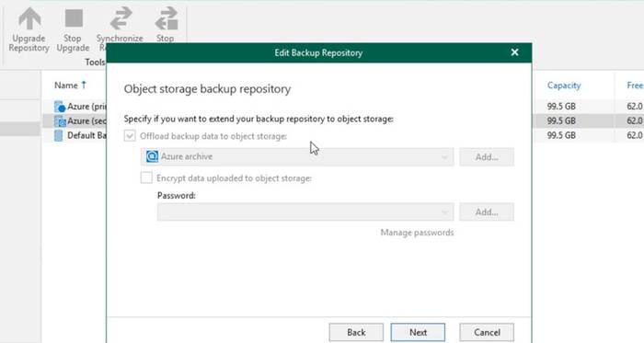Viewport: 644px width, 343px height.
Task: Open the Azure archive object storage dropdown
Action: (297, 156)
